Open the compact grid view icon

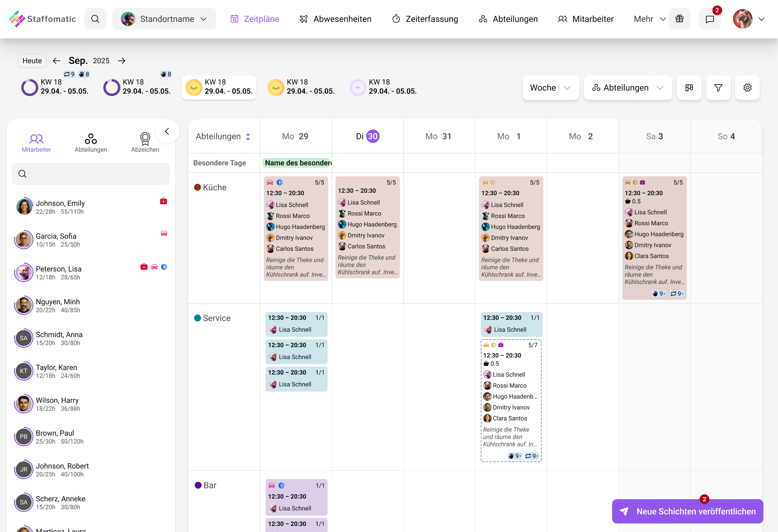point(689,88)
